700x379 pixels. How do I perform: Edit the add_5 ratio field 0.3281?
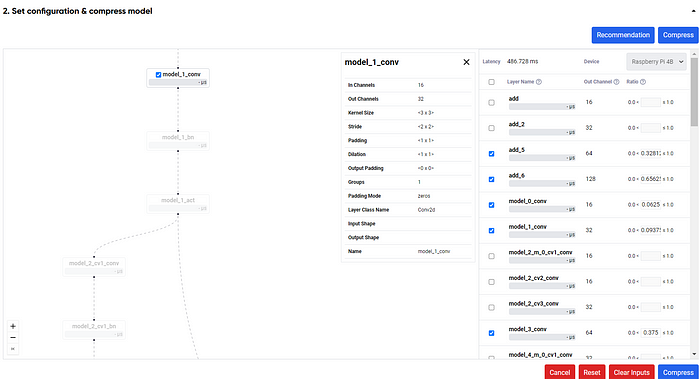coord(650,154)
